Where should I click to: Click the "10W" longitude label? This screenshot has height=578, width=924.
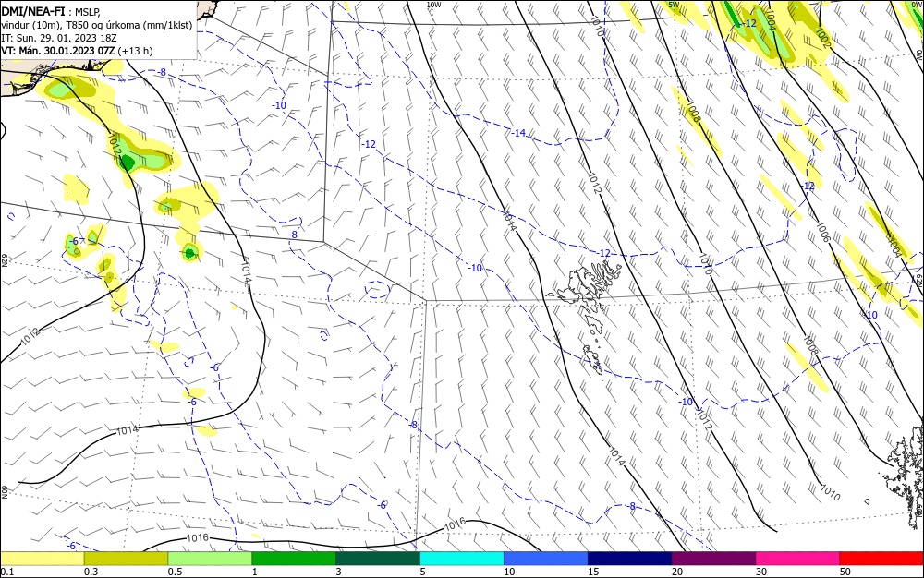(433, 5)
